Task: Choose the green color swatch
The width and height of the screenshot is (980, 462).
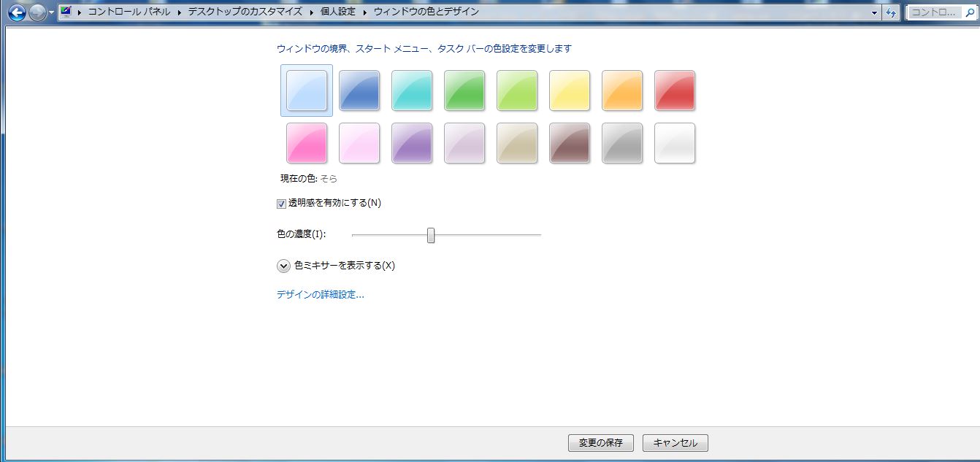Action: tap(464, 91)
